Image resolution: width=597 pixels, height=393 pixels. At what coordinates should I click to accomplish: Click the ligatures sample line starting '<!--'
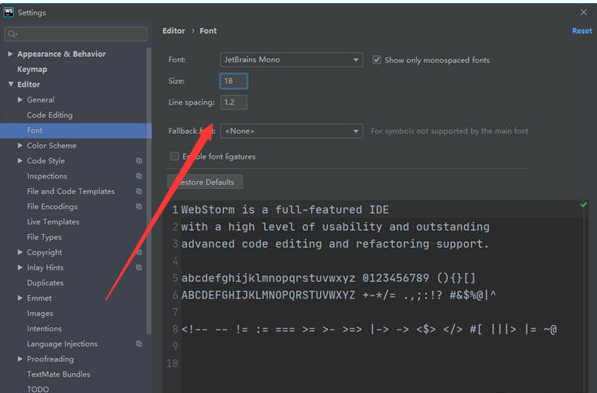pos(369,329)
